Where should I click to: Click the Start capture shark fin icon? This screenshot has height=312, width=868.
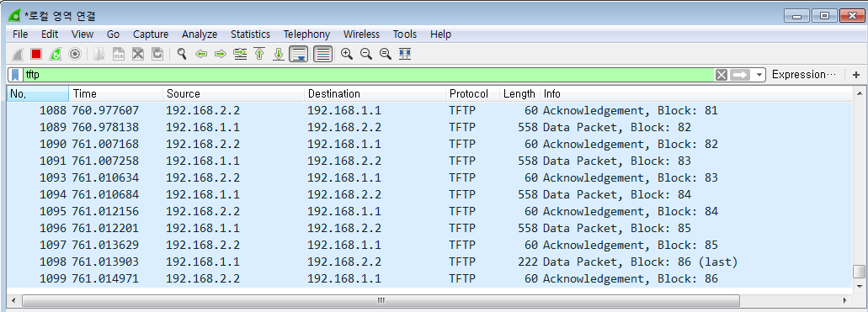[18, 54]
